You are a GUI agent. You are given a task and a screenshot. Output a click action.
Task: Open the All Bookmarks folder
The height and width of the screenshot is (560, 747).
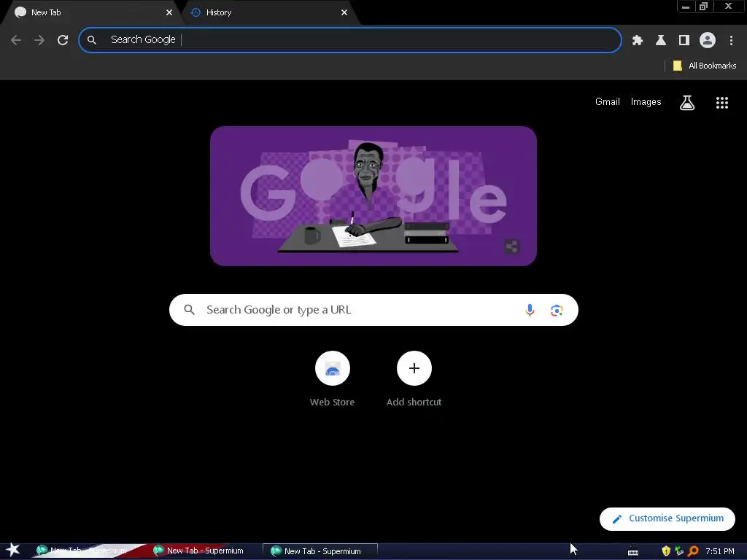(704, 66)
